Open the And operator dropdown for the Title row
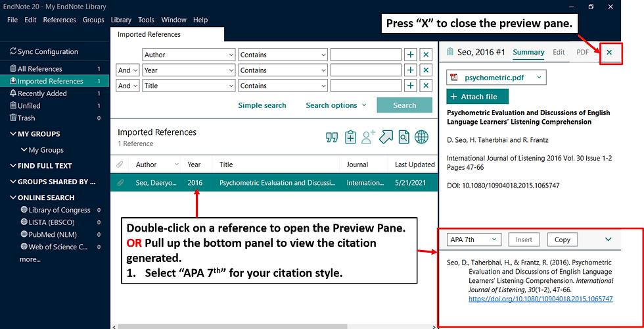Viewport: 644px width, 329px height. tap(127, 86)
